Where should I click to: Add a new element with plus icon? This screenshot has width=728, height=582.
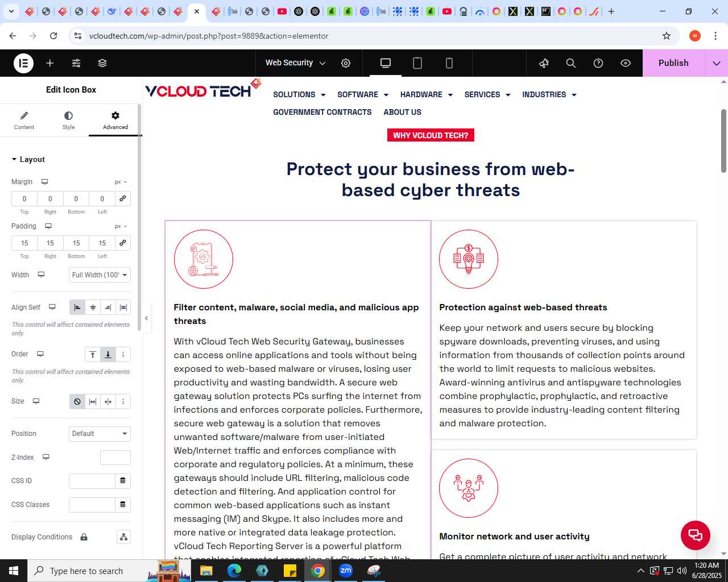click(50, 63)
